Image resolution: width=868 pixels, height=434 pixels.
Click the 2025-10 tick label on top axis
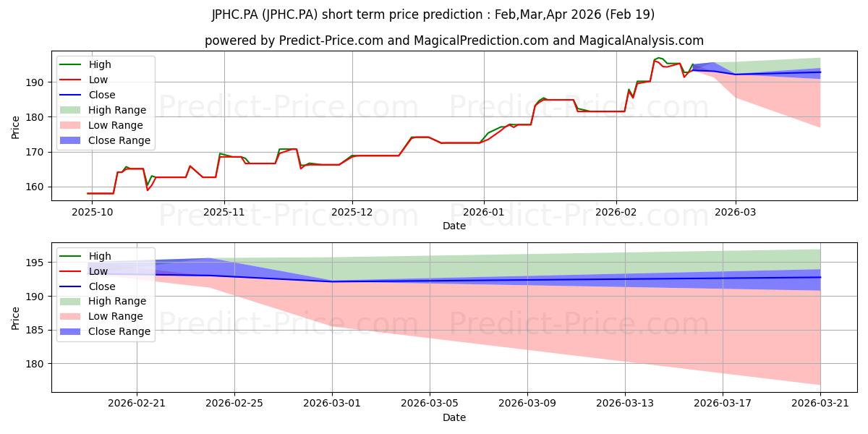[x=92, y=213]
